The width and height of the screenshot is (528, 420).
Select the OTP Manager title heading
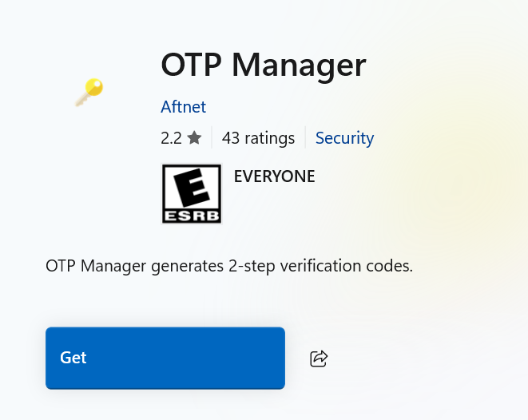pyautogui.click(x=263, y=65)
